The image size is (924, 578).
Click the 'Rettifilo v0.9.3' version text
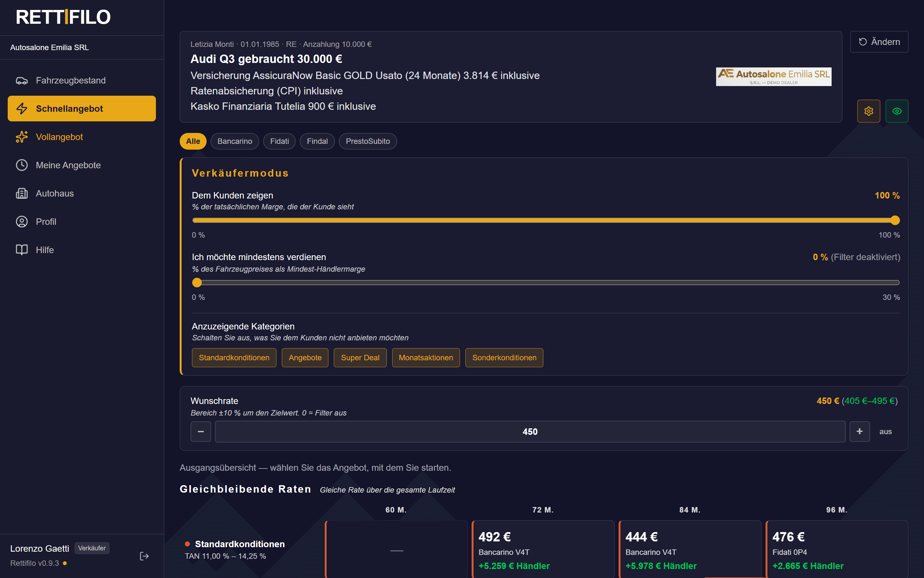35,564
